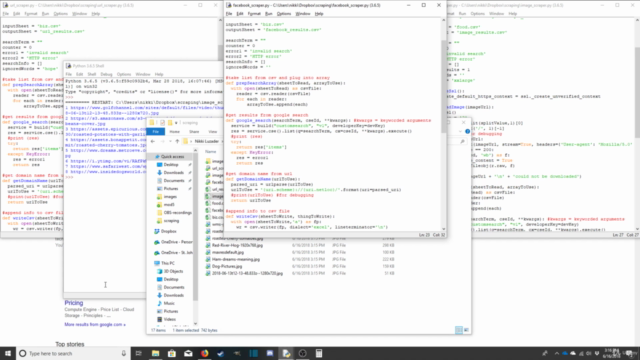Screen dimensions: 640x360
Task: Open Debug menu in Python Shell window
Action: tap(106, 74)
